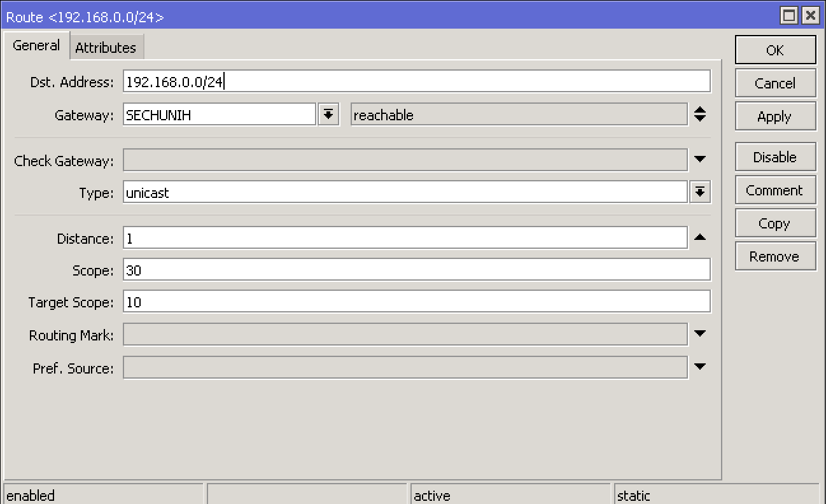Click the gateway reachable status field
The width and height of the screenshot is (826, 504).
[x=519, y=115]
